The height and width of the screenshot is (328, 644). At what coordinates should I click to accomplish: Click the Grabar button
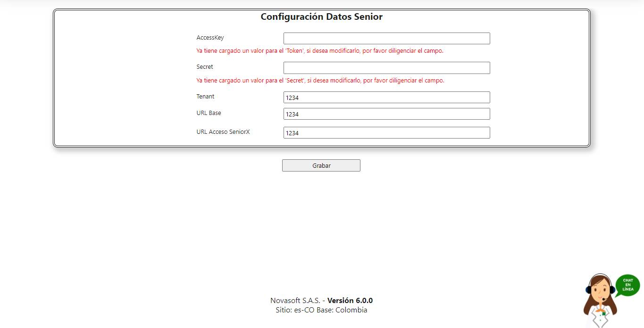point(321,165)
